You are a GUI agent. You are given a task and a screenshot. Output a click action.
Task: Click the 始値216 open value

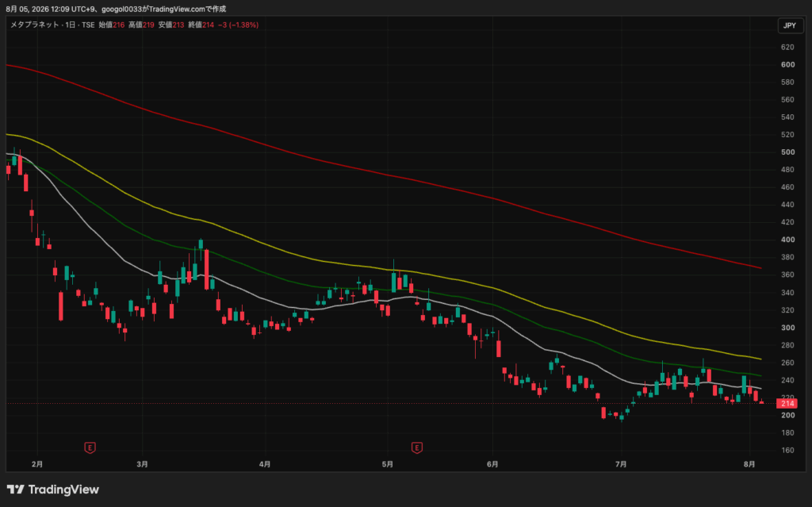pyautogui.click(x=111, y=25)
